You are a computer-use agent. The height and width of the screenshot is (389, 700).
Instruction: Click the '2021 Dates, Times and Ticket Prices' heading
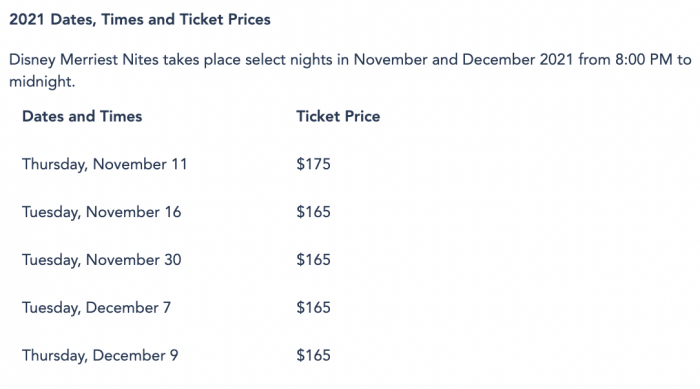tap(140, 20)
